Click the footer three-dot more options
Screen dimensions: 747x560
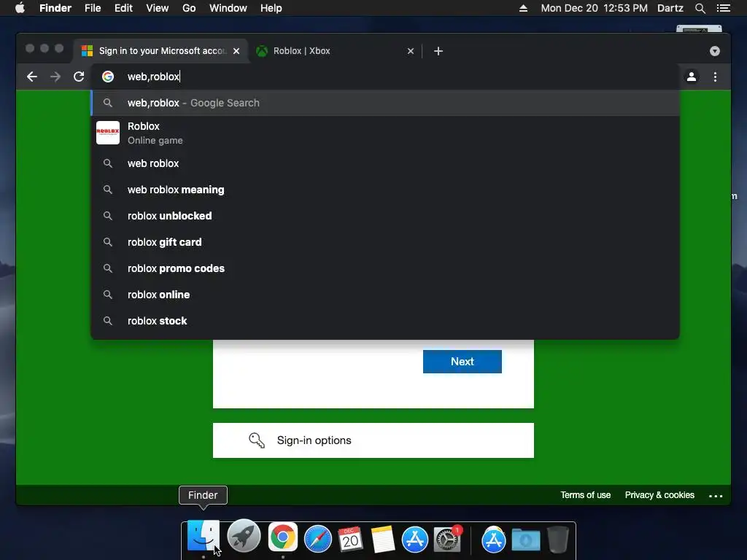pyautogui.click(x=716, y=496)
